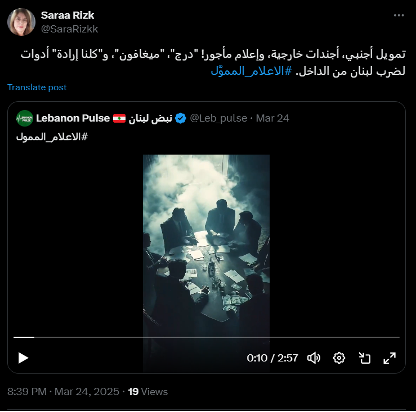Seek on the video progress bar
The height and width of the screenshot is (412, 416).
coord(207,338)
